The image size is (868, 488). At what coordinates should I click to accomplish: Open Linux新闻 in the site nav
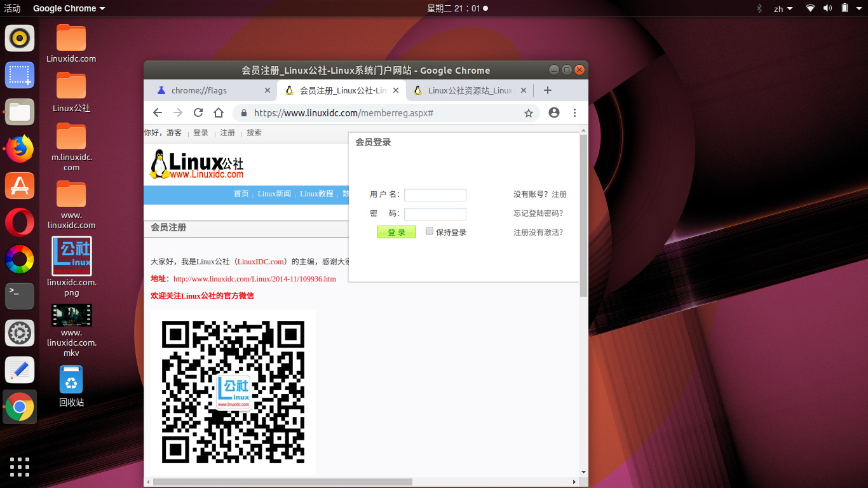[275, 194]
